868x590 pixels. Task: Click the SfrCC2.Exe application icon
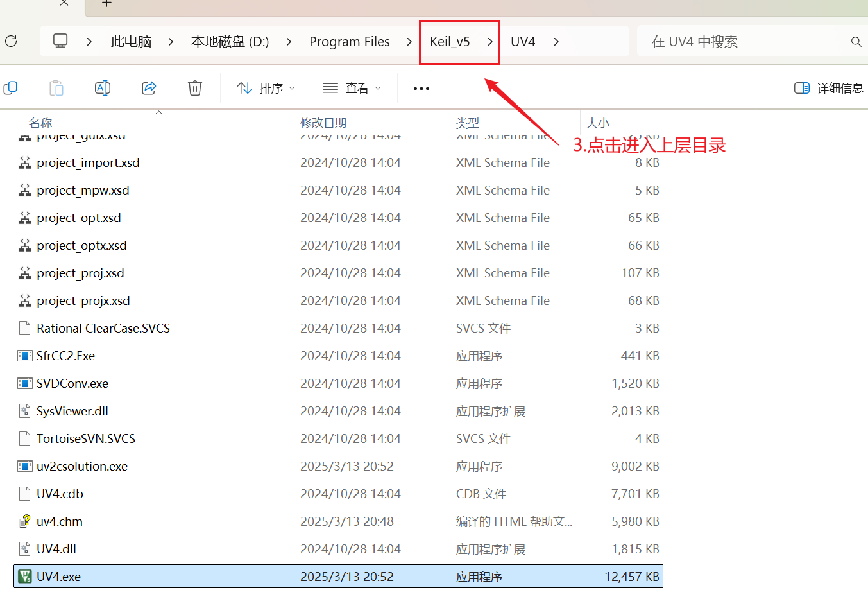point(25,356)
